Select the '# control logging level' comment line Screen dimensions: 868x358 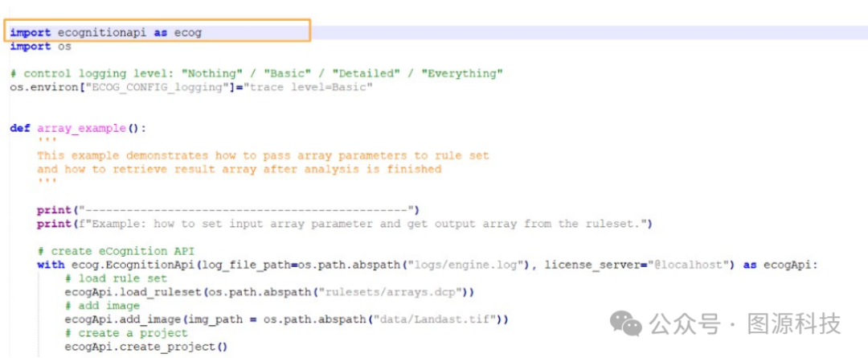tap(256, 74)
